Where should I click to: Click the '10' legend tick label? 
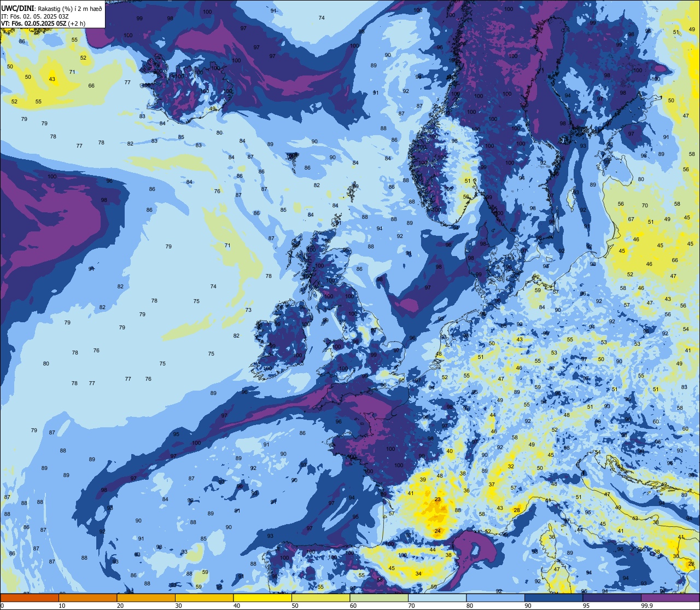coord(62,606)
